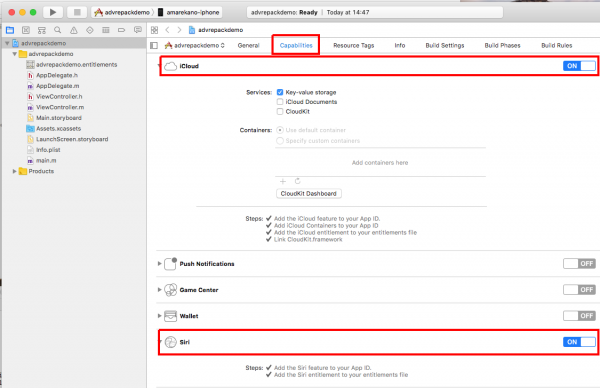Turn on Push Notifications switch

tap(579, 264)
